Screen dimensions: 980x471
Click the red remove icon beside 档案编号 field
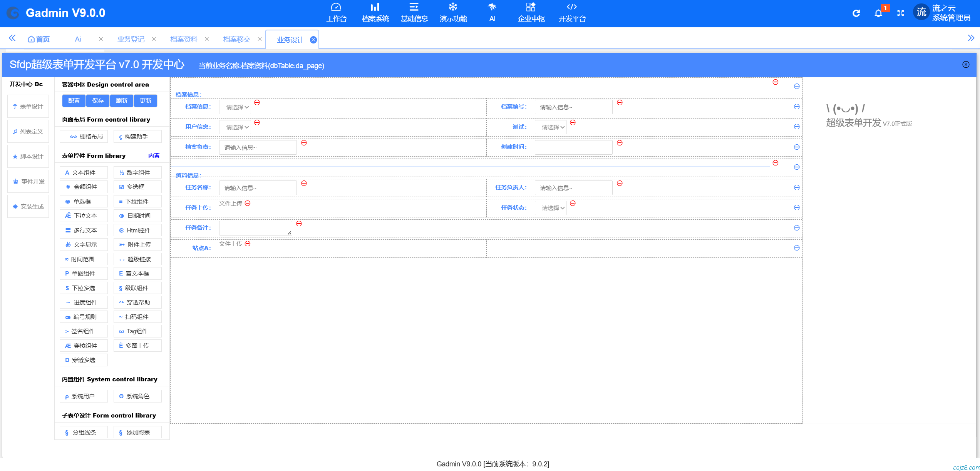pyautogui.click(x=620, y=102)
